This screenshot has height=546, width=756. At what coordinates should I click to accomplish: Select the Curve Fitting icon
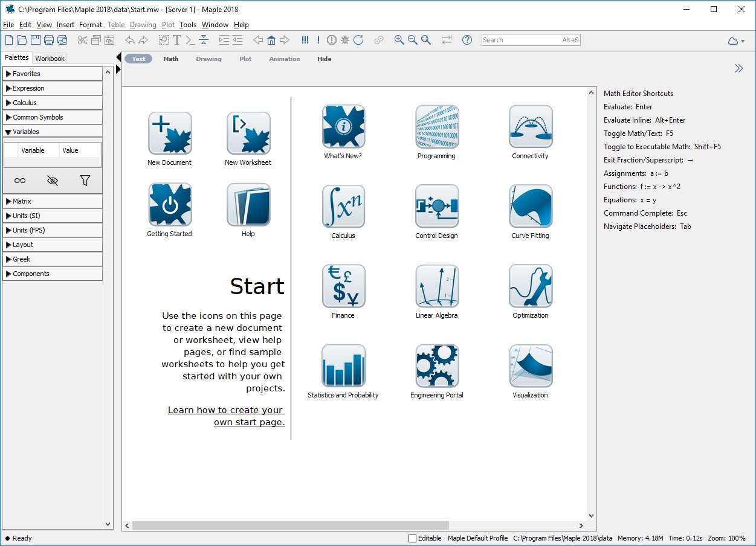pos(531,207)
